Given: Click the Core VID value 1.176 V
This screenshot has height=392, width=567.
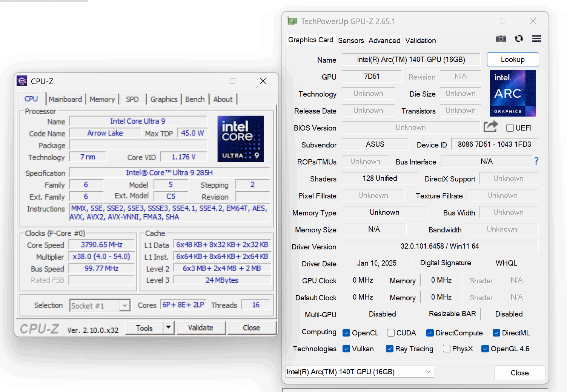Looking at the screenshot, I should pyautogui.click(x=184, y=157).
